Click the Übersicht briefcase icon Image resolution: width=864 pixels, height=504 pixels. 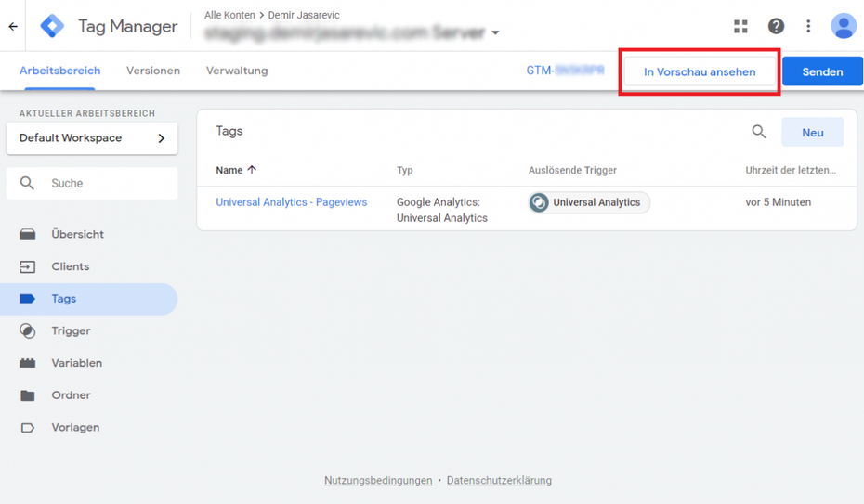pos(28,235)
